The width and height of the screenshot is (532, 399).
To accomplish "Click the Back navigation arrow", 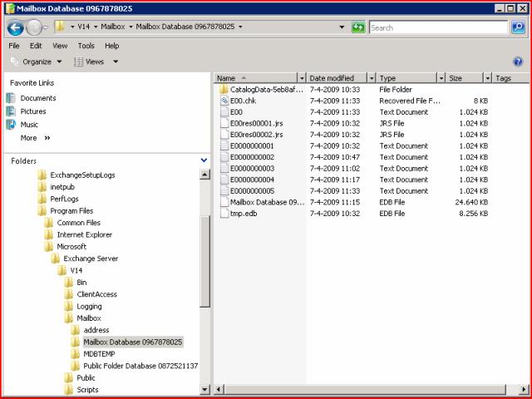I will pos(15,27).
